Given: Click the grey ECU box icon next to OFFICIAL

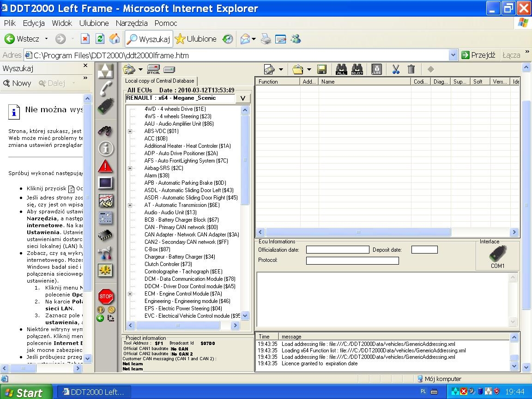Looking at the screenshot, I should click(x=169, y=70).
